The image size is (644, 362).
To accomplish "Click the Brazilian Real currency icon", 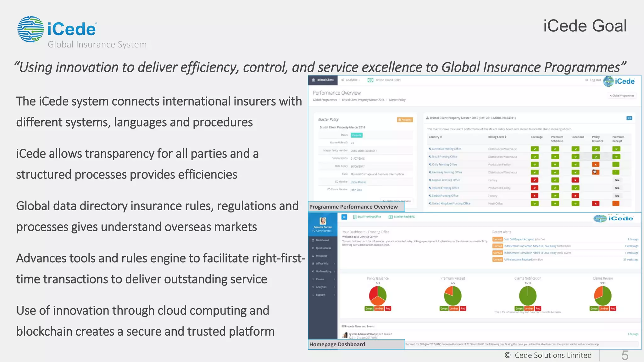I will point(391,217).
